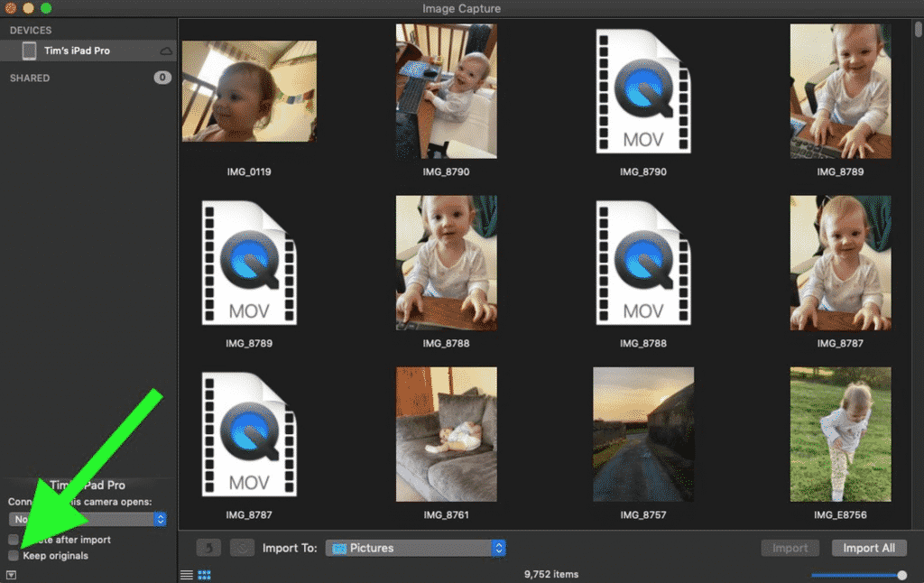Open the QuickTime MOV file IMG_8790
The height and width of the screenshot is (583, 924).
643,92
